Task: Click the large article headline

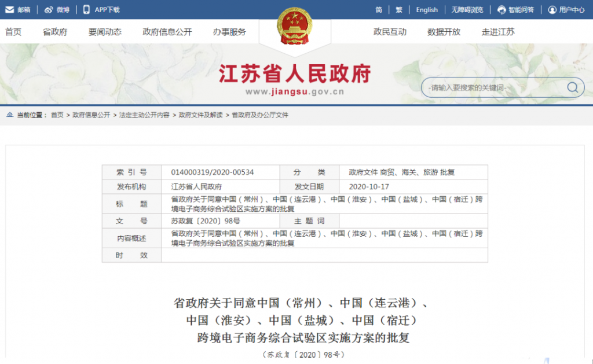Action: point(302,320)
